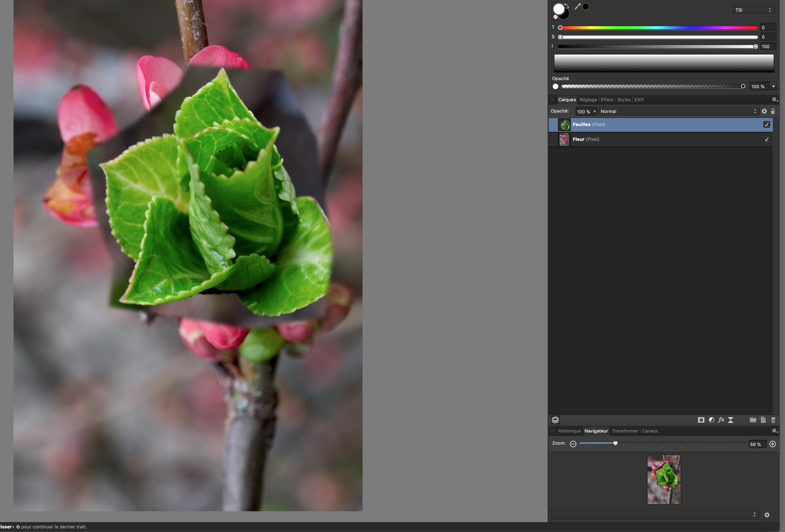
Task: Click on the hue T slider track
Action: click(659, 28)
